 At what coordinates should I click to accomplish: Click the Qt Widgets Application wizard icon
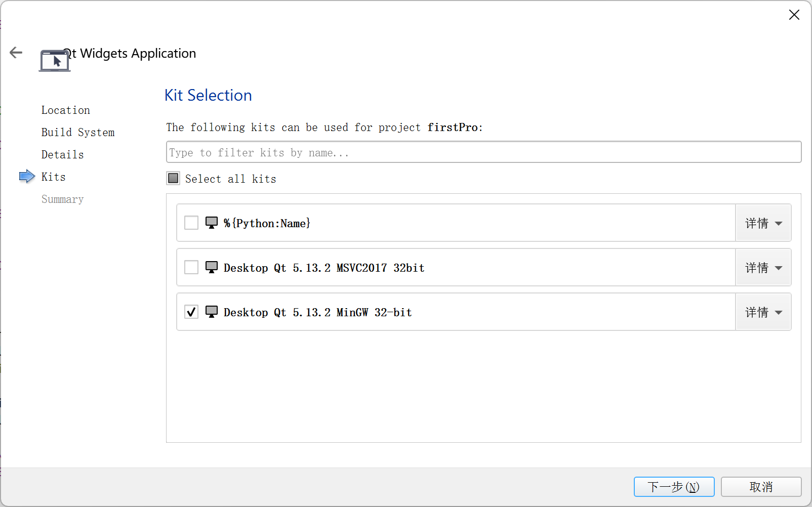click(x=55, y=61)
